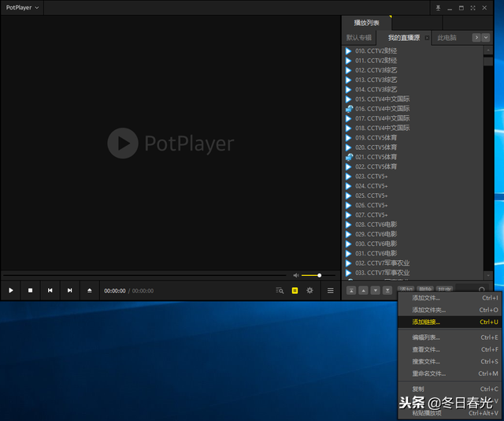This screenshot has width=504, height=421.
Task: Open the playlist tabs dropdown arrow
Action: 486,38
